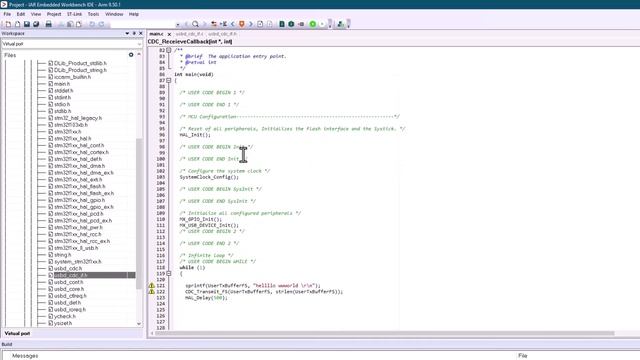The width and height of the screenshot is (640, 360).
Task: Open the Project menu
Action: tap(54, 14)
